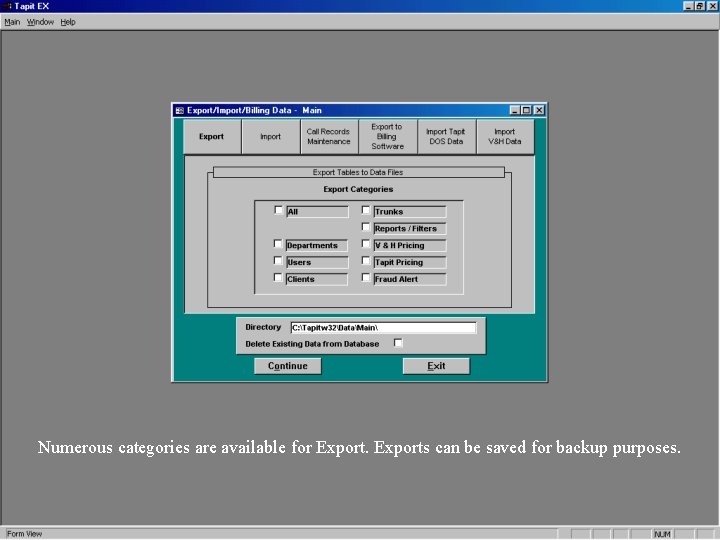720x540 pixels.
Task: Click the NUM status bar indicator
Action: tap(663, 534)
